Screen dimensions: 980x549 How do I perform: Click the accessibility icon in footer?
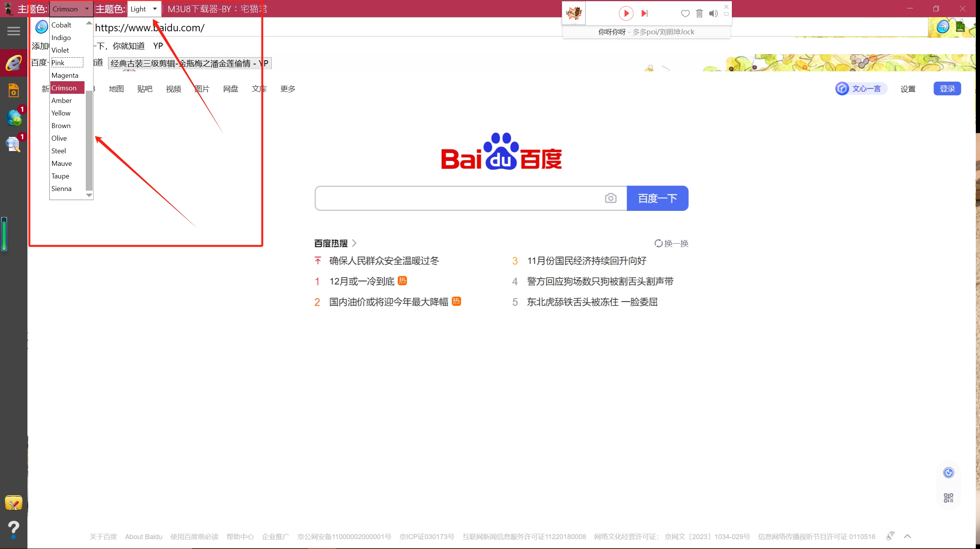tap(890, 536)
